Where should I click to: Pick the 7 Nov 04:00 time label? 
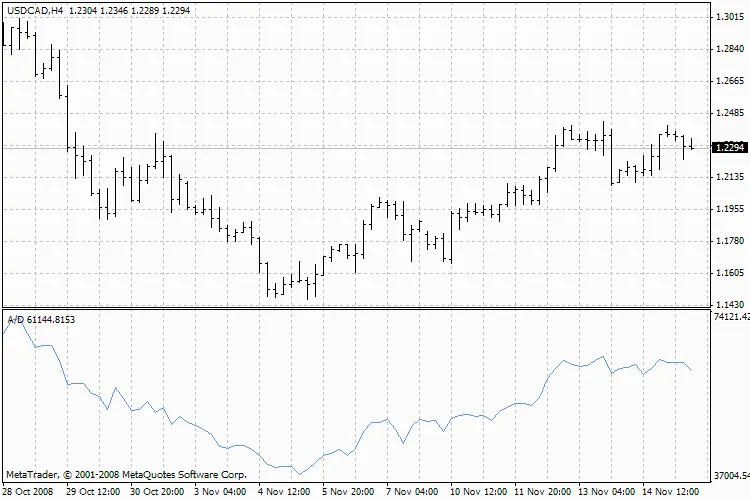(x=412, y=492)
